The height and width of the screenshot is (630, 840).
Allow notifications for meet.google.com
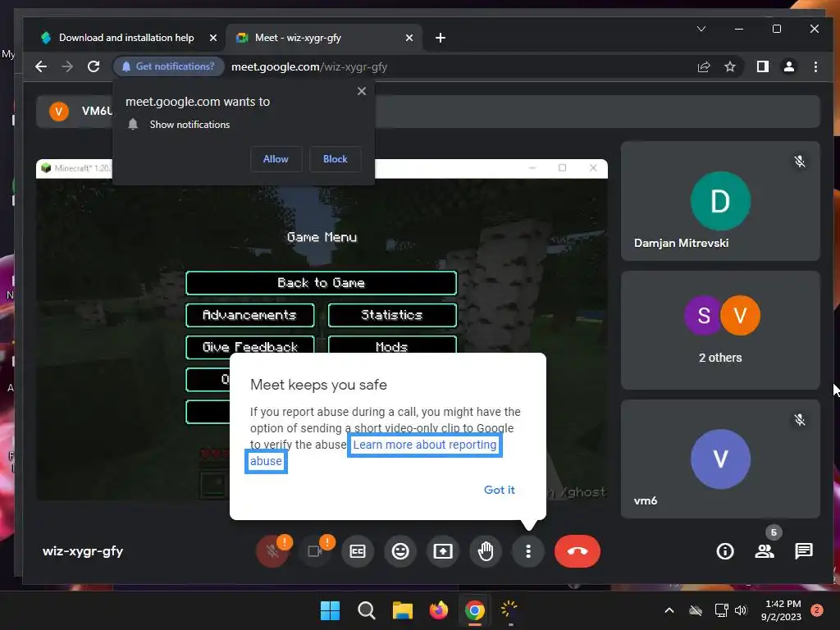[x=276, y=159]
